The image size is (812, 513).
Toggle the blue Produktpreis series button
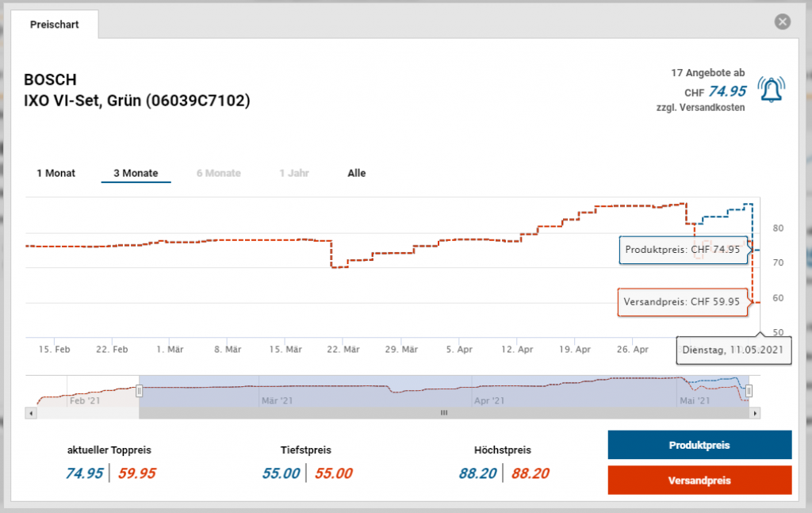pos(699,445)
